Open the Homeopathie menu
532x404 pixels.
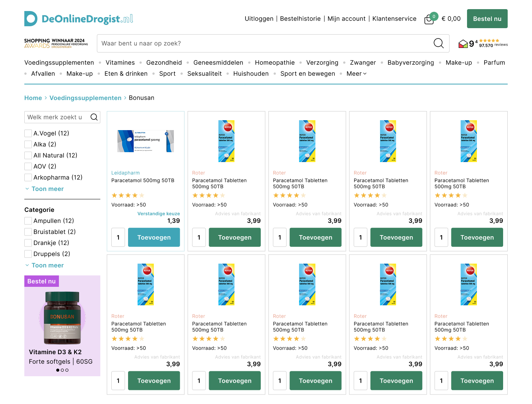(x=275, y=62)
